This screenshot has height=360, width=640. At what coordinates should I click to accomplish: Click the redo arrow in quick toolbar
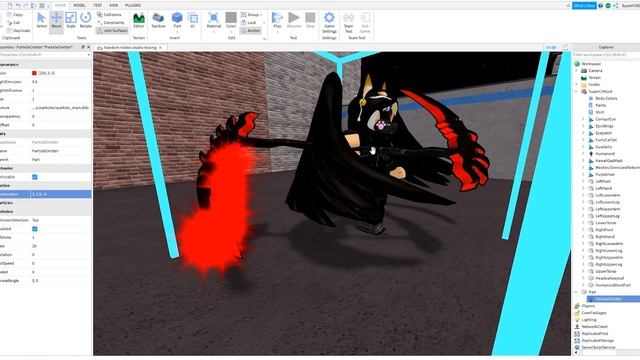[x=26, y=6]
